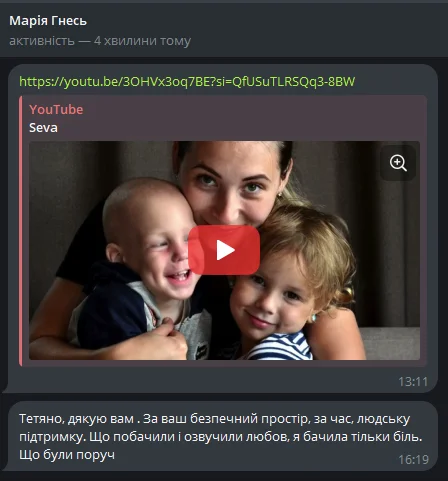Click the YouTube site name in preview
Viewport: 448px width, 481px height.
(x=56, y=109)
